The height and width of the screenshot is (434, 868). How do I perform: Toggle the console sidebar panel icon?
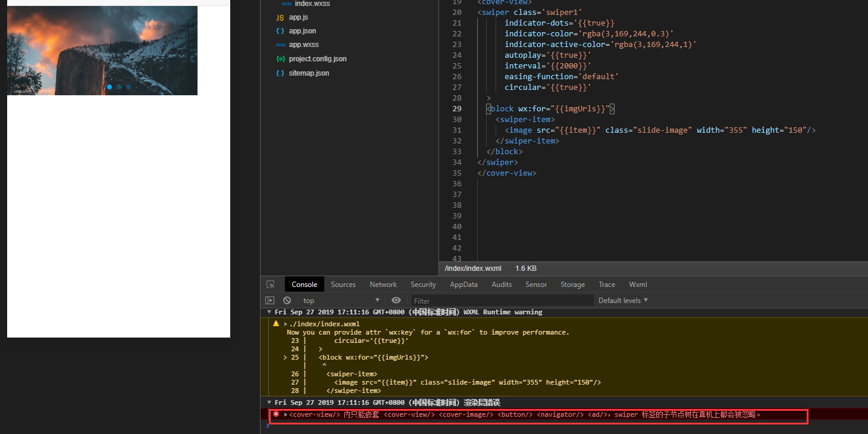click(270, 301)
